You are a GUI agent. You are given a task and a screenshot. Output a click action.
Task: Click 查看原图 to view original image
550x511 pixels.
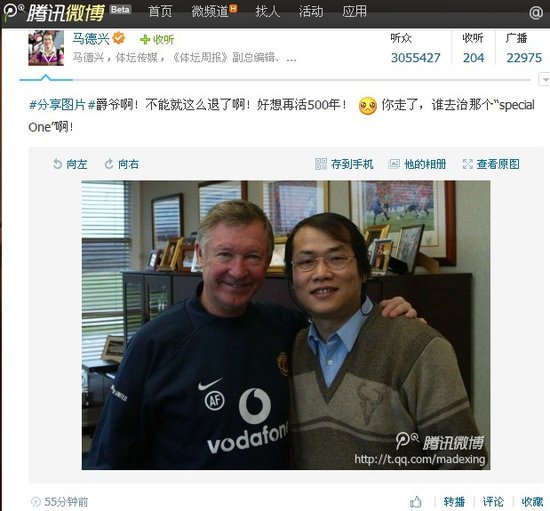491,164
